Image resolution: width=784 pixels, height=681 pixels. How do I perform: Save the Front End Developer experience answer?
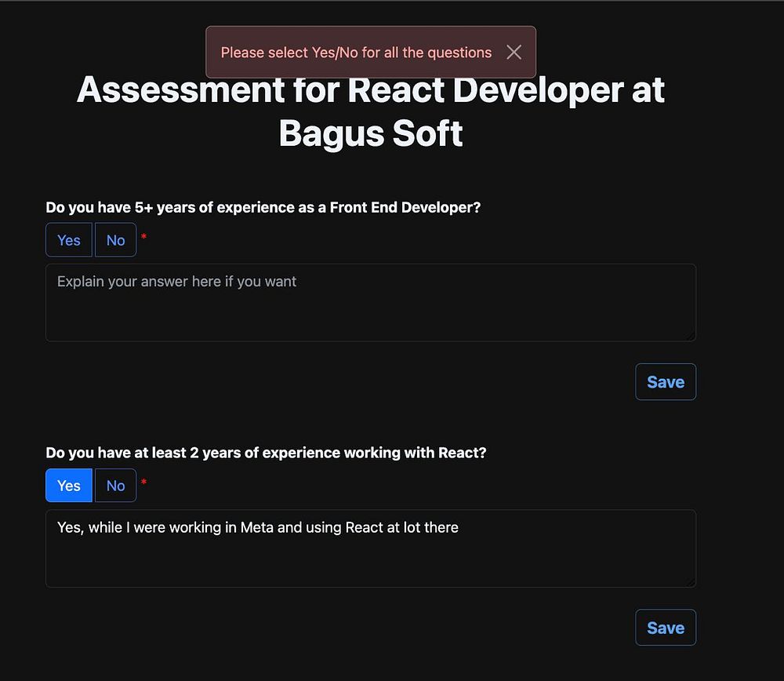(x=665, y=382)
